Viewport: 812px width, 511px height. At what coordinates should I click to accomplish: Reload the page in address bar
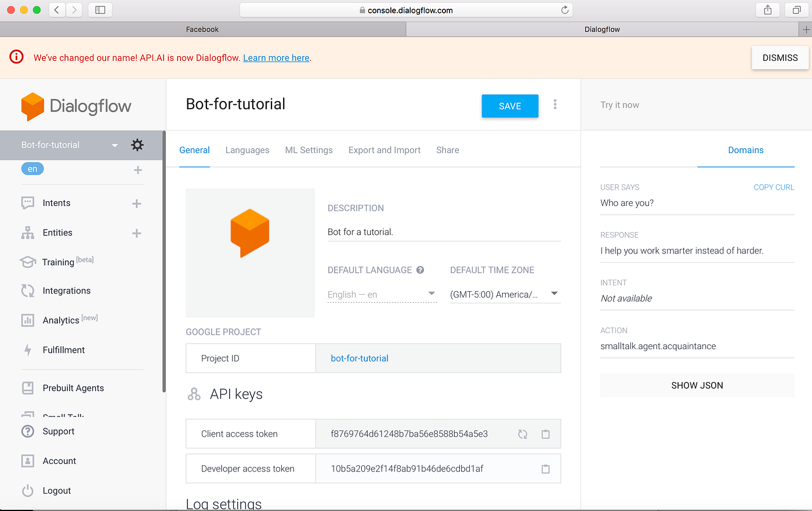coord(565,10)
